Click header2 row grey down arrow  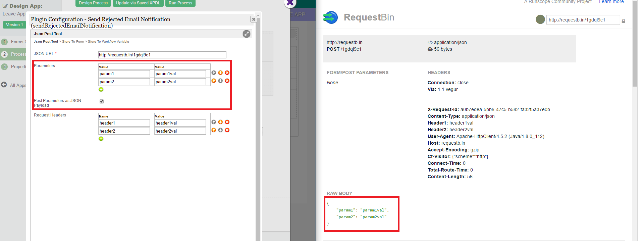point(220,130)
